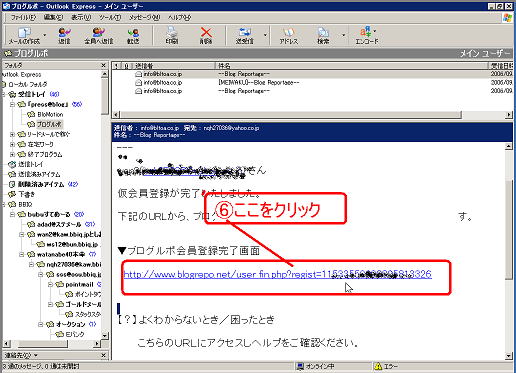Select the ローカル フォルダ root icon
This screenshot has width=516, height=373.
point(3,84)
